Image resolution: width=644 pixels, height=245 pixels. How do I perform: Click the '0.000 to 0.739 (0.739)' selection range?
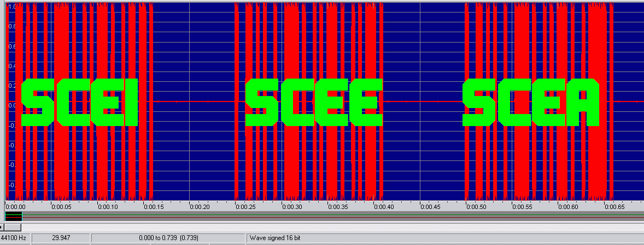169,237
